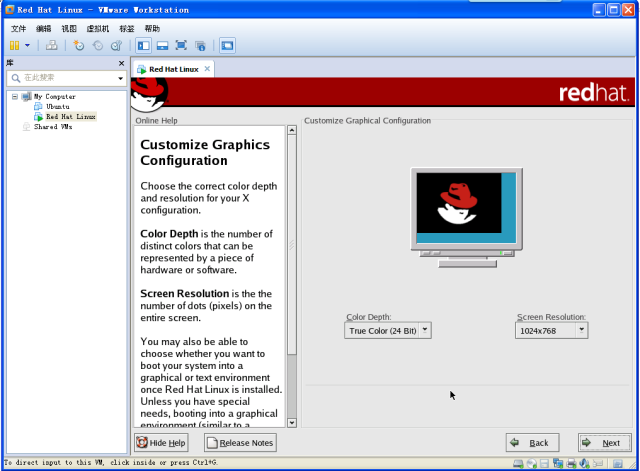Click the library search field
This screenshot has width=640, height=471.
pos(65,78)
